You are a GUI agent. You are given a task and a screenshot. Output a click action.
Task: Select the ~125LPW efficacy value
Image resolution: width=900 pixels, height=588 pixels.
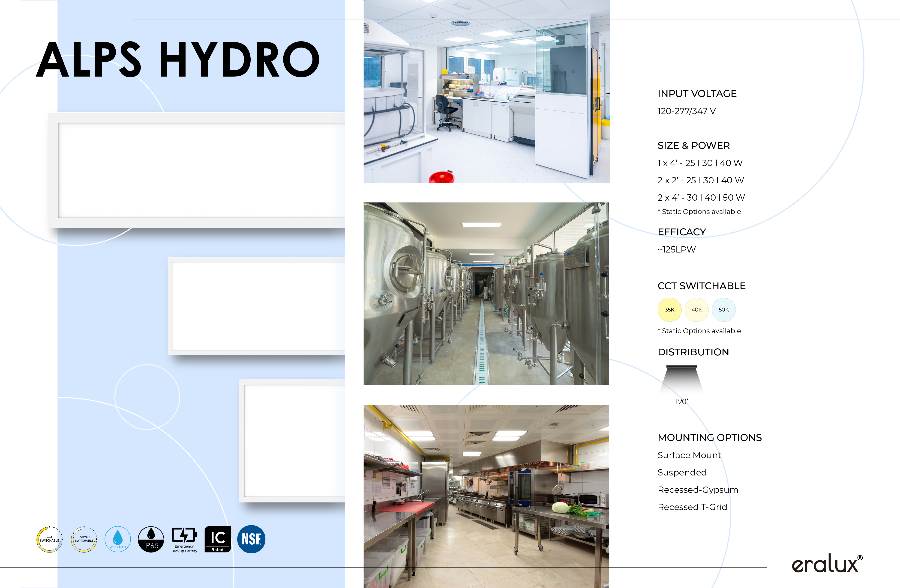tap(677, 249)
